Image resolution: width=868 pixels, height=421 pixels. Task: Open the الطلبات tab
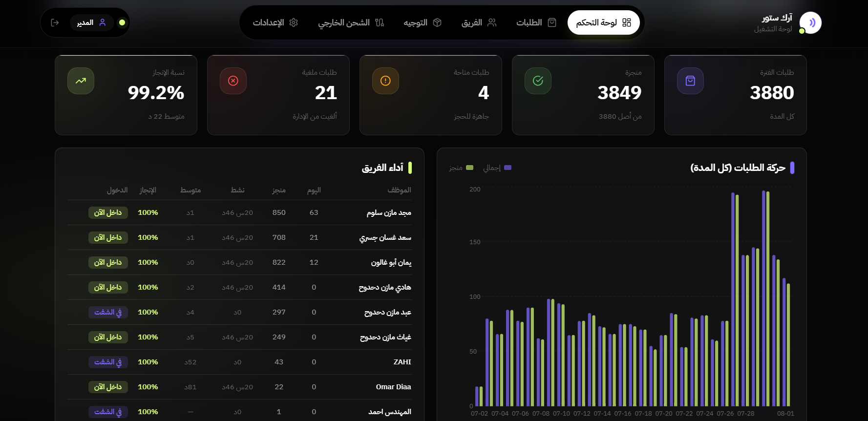[x=536, y=22]
